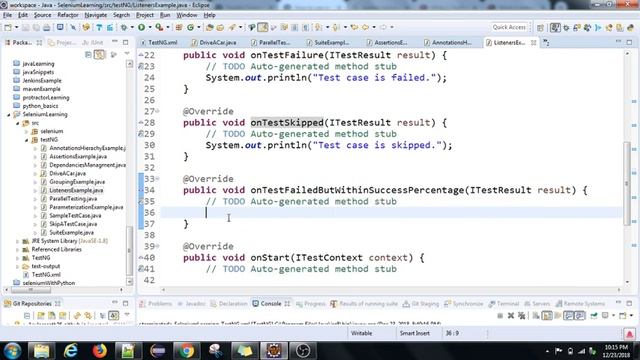Click the Writable status bar entry
Viewport: 640px width, 360px height.
(x=362, y=333)
